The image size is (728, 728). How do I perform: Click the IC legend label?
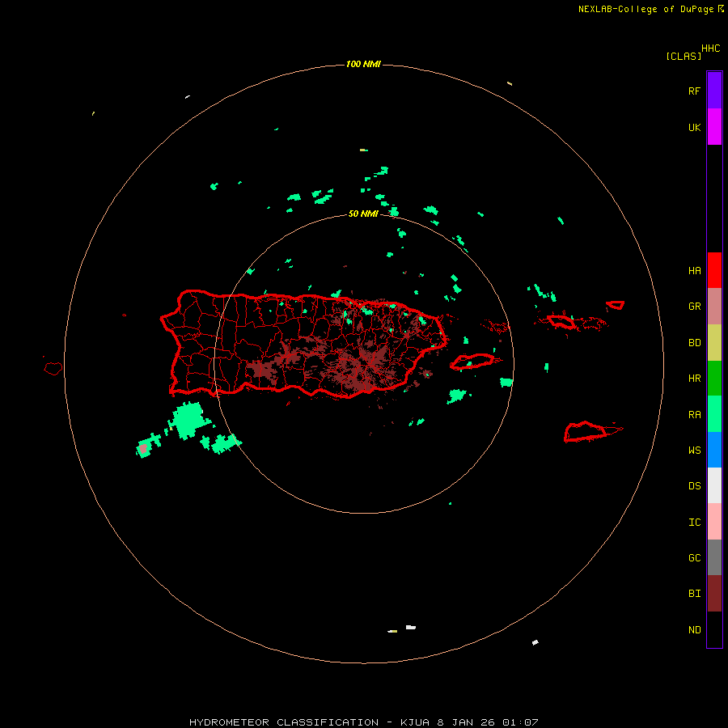(694, 523)
